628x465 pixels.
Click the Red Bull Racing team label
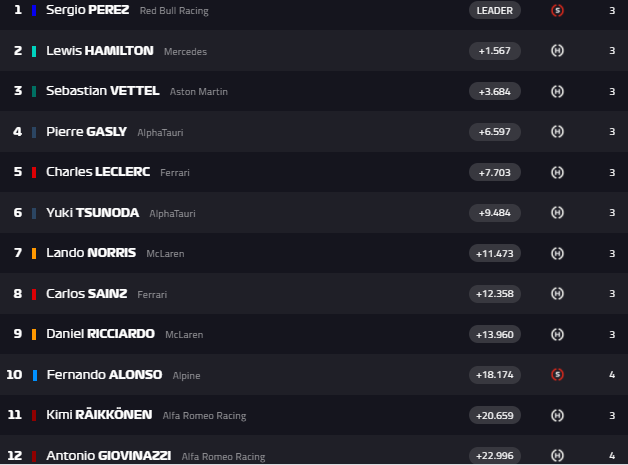[x=174, y=11]
